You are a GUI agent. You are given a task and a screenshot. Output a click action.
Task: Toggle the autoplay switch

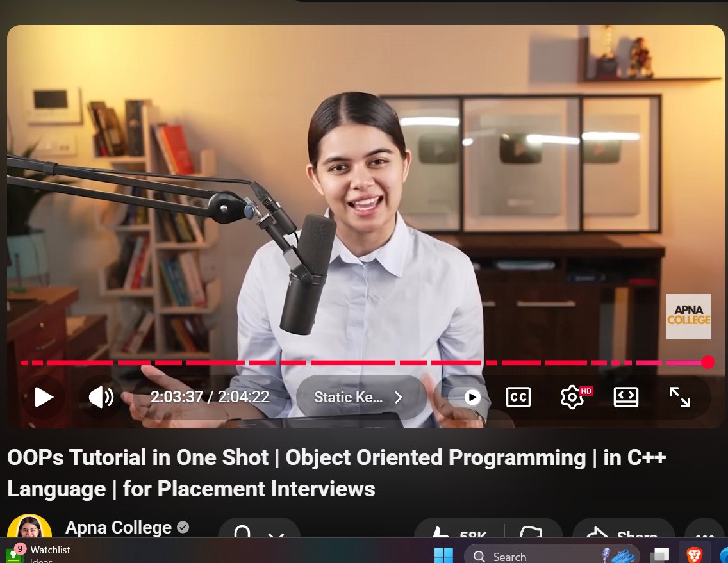coord(466,397)
